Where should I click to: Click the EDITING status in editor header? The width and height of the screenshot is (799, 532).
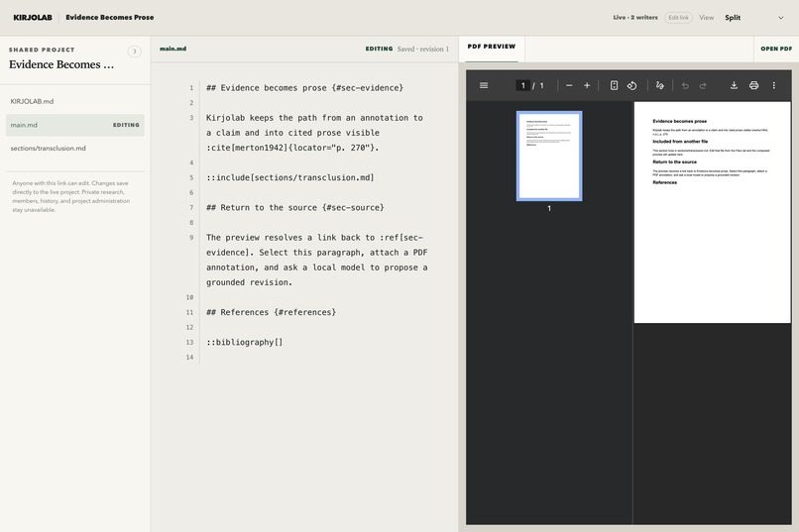click(x=379, y=49)
